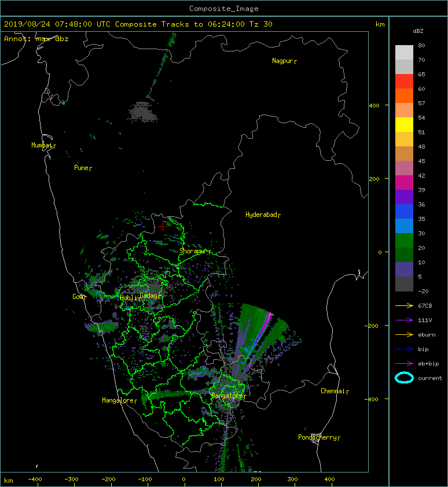Click the 'current' legend label
The height and width of the screenshot is (487, 448).
click(430, 378)
